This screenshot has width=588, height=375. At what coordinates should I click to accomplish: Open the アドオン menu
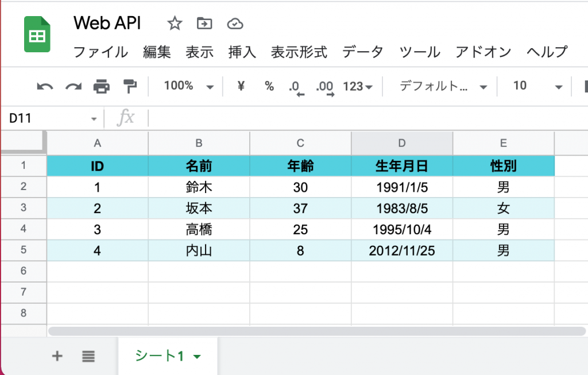(x=483, y=52)
